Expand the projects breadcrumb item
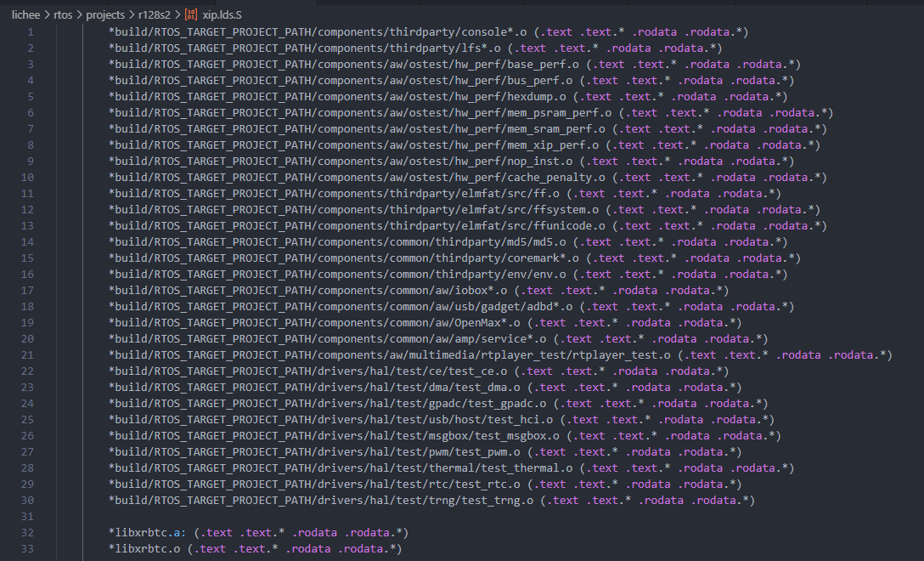This screenshot has width=924, height=561. pos(106,15)
